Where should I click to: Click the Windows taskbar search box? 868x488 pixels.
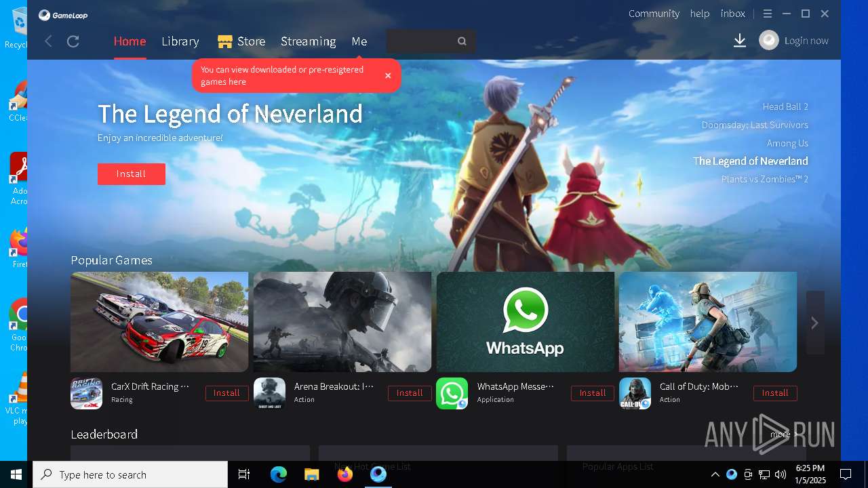click(x=130, y=474)
